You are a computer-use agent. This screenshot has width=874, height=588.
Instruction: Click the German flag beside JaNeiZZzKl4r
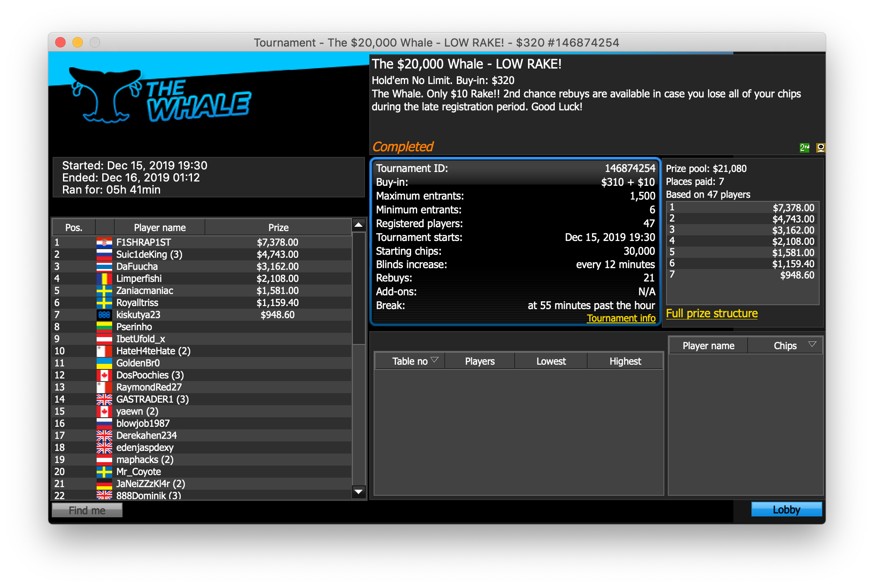tap(104, 484)
